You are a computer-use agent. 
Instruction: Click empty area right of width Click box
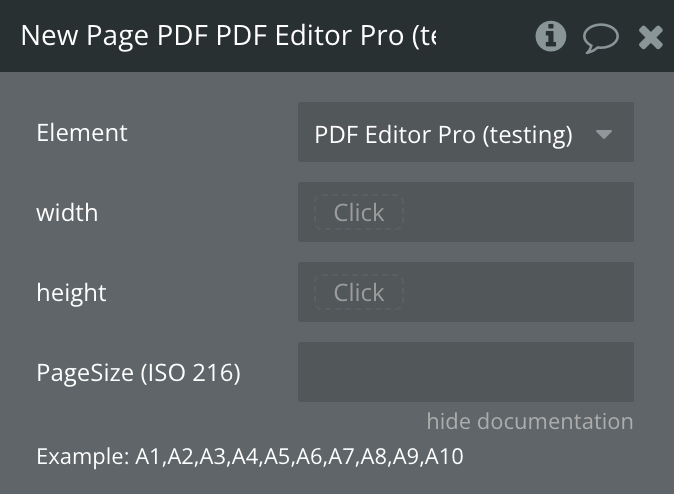[518, 212]
